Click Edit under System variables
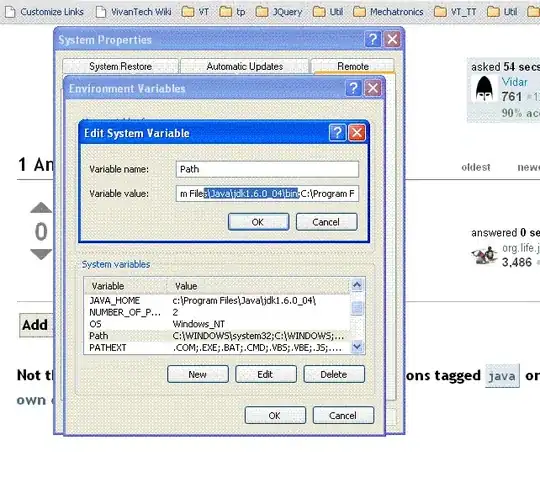The height and width of the screenshot is (504, 540). pos(266,374)
